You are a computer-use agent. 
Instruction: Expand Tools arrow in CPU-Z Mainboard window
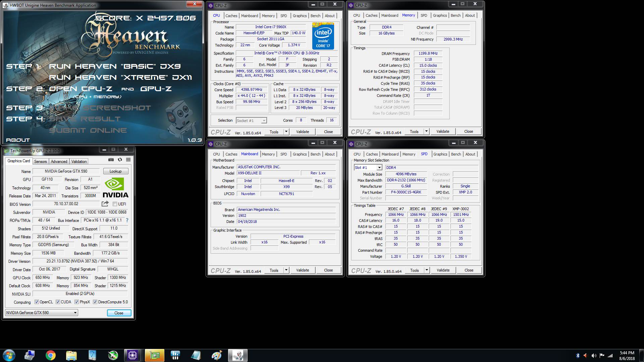[x=286, y=270]
